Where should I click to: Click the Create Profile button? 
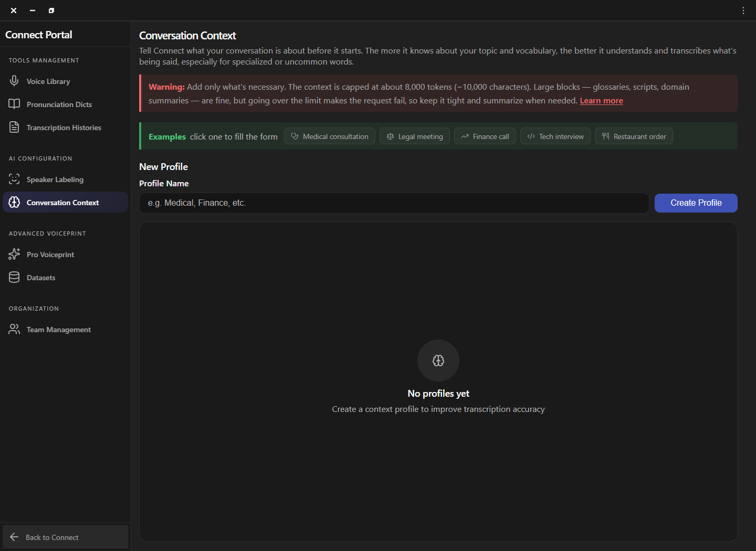[x=696, y=203]
